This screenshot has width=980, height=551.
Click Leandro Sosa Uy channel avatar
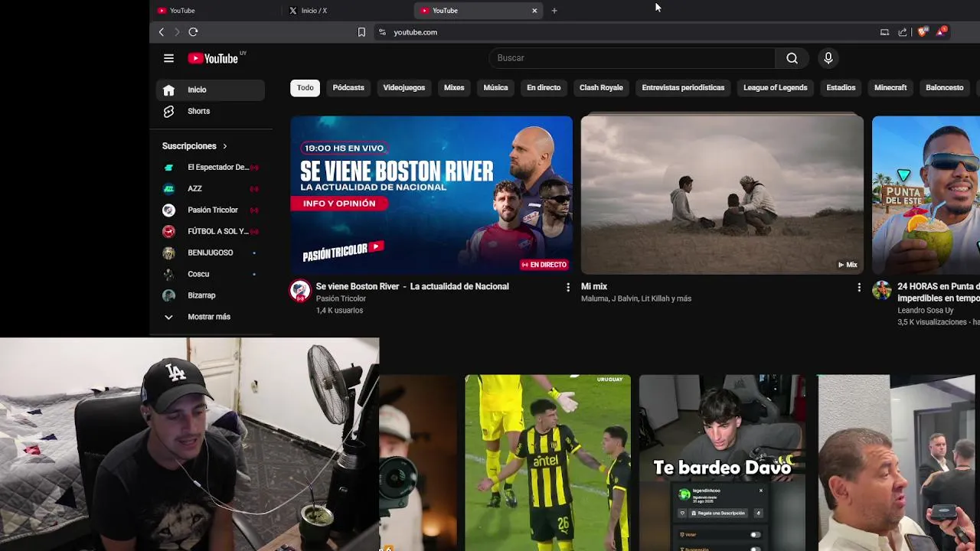click(882, 291)
